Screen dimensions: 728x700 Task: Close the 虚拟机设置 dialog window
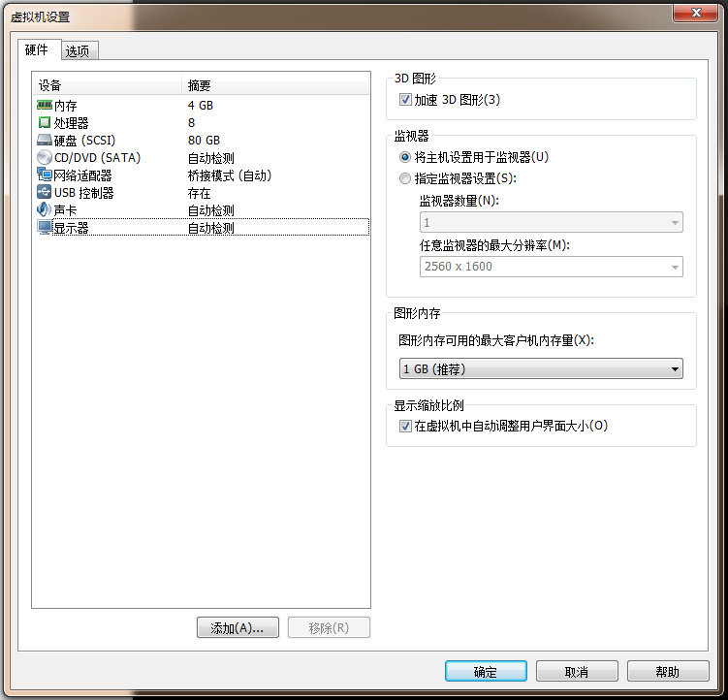coord(695,13)
